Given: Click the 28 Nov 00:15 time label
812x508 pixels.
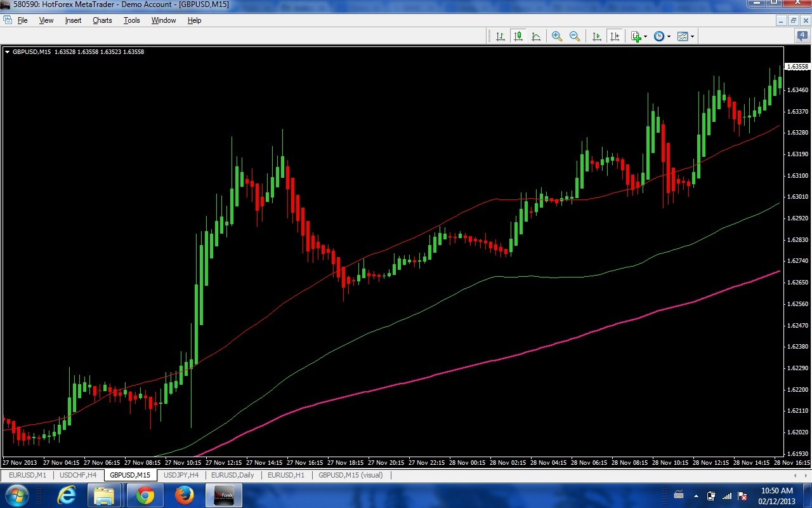Looking at the screenshot, I should [x=467, y=463].
